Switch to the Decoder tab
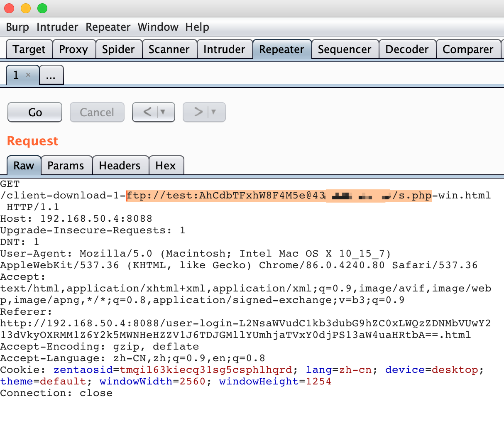This screenshot has width=504, height=421. tap(407, 49)
